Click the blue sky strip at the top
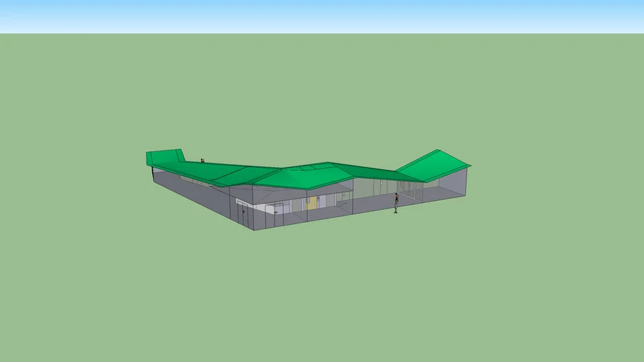The height and width of the screenshot is (362, 644). click(x=322, y=16)
